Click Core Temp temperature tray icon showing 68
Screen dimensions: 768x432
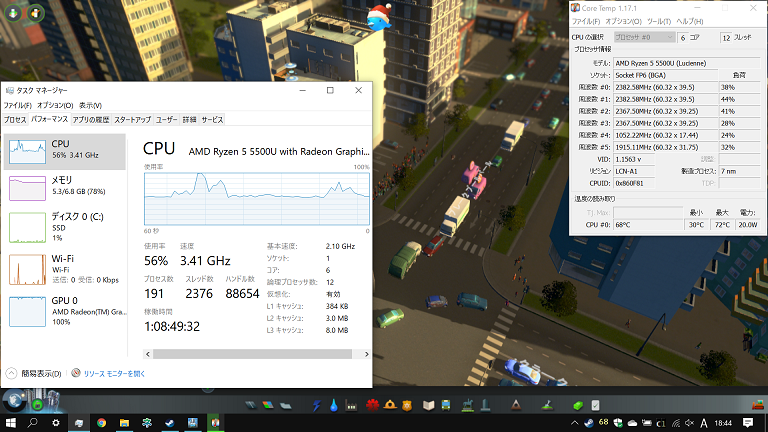603,422
